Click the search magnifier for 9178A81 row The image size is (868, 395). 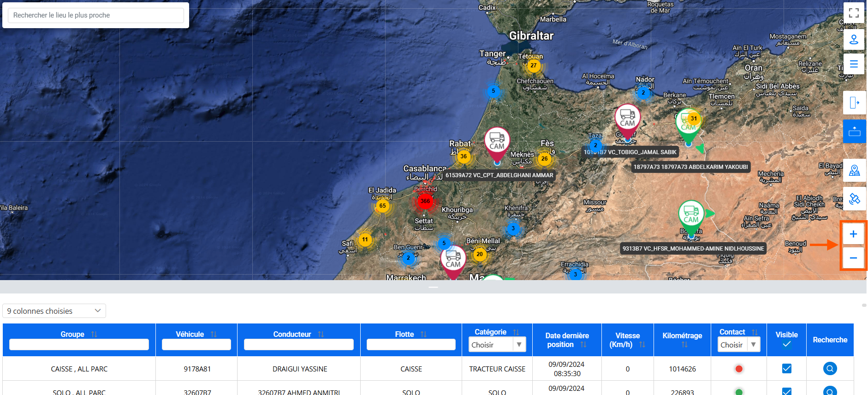830,368
